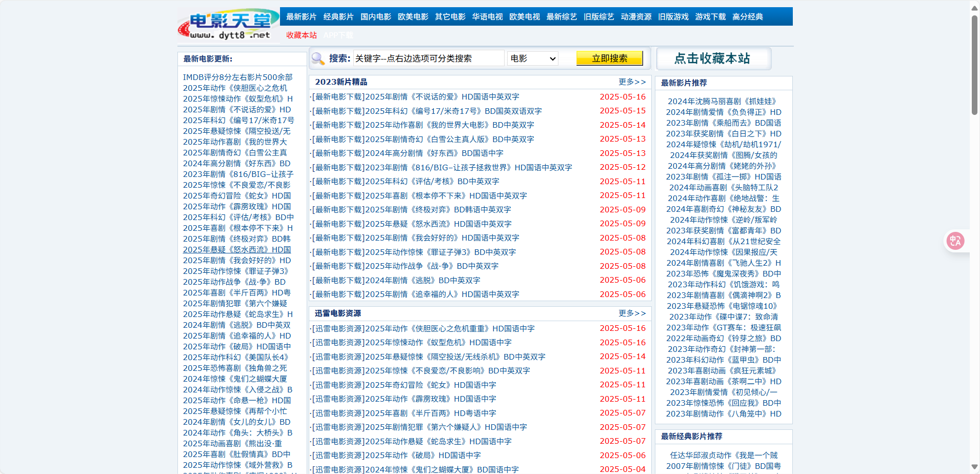Image resolution: width=980 pixels, height=474 pixels.
Task: Open 2025年剧情奇幻《白雪公主真人版》BD中英双字 link
Action: (449, 140)
